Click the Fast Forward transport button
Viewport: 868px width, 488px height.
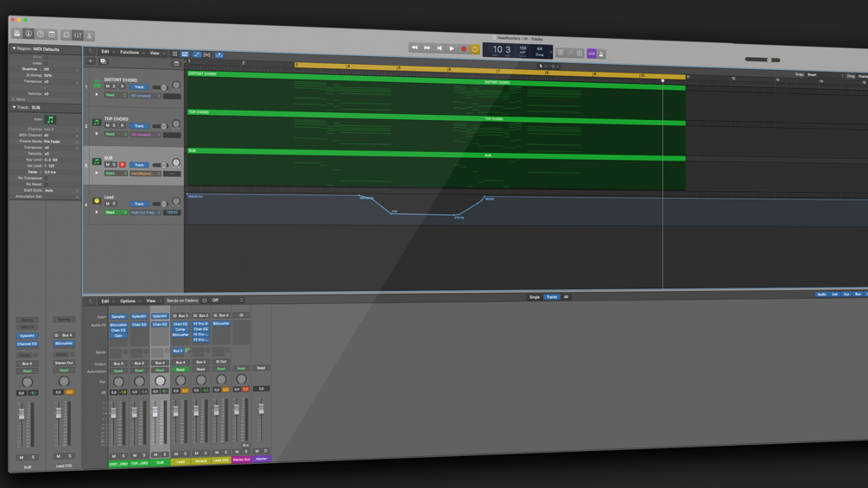pyautogui.click(x=427, y=48)
